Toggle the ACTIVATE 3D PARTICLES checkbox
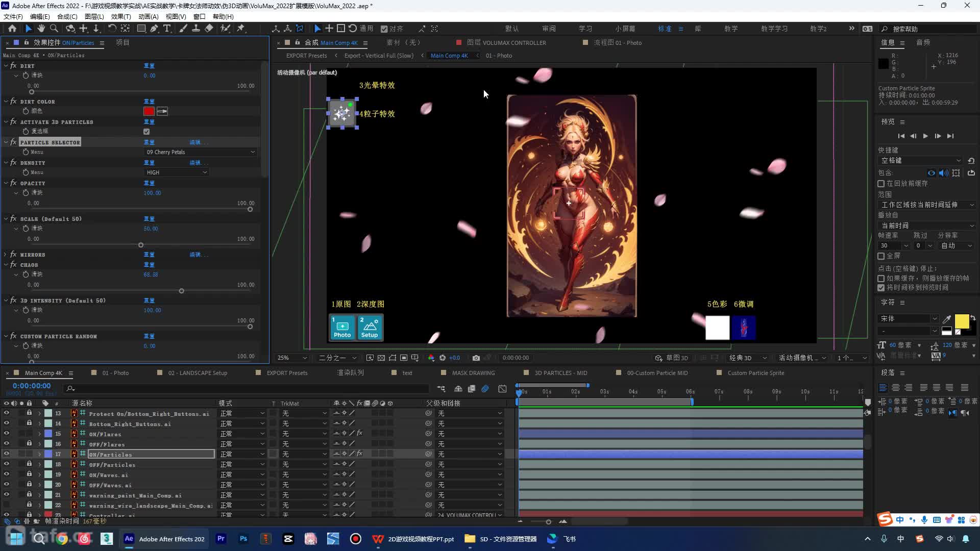 (x=146, y=132)
